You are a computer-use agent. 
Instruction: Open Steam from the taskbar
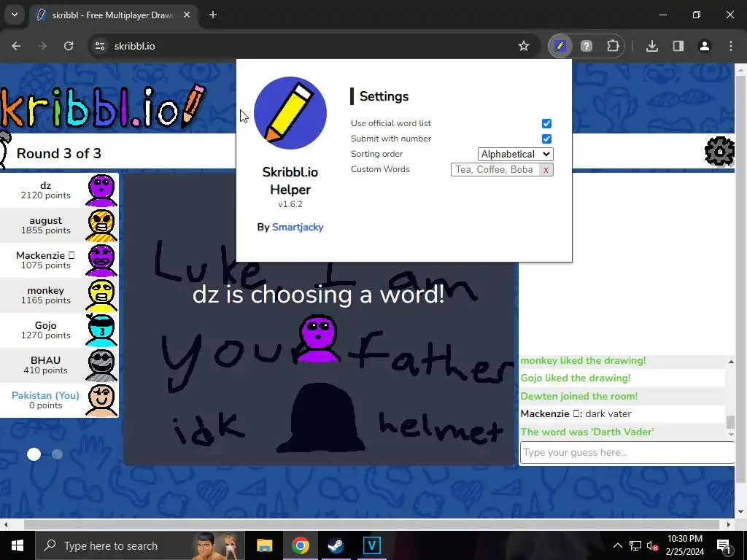point(336,545)
